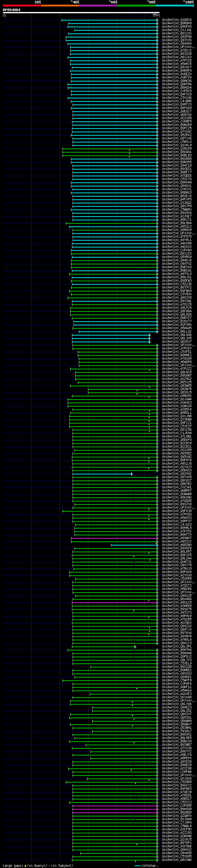Screen dimensions: 197x868
Task: Select UniRef100_Q7XU42 hit
Action: [x=177, y=131]
